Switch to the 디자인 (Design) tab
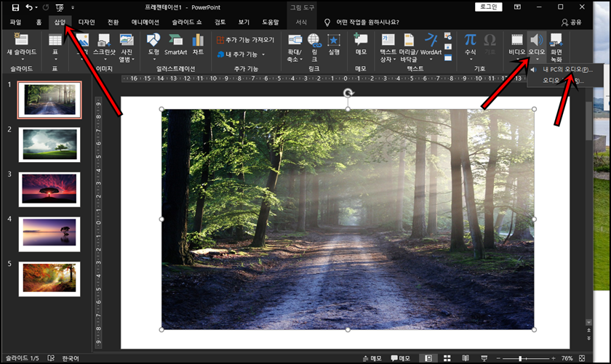This screenshot has height=364, width=611. coord(87,23)
